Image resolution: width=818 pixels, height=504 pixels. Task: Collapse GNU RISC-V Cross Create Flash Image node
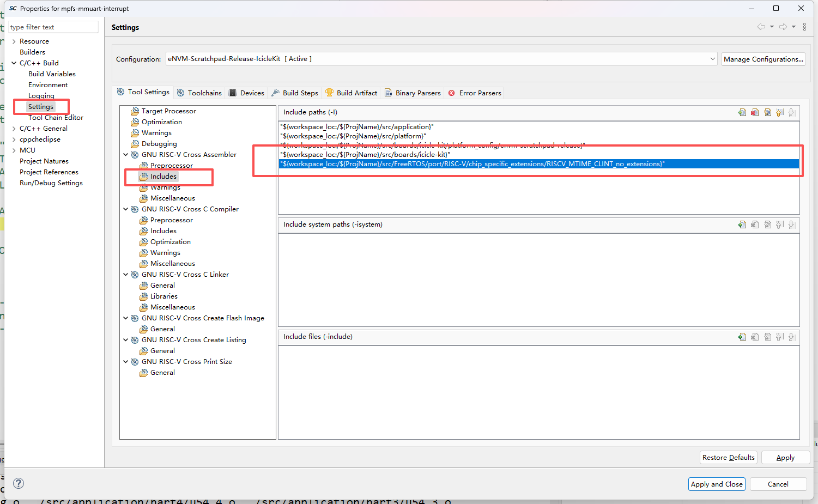tap(126, 318)
